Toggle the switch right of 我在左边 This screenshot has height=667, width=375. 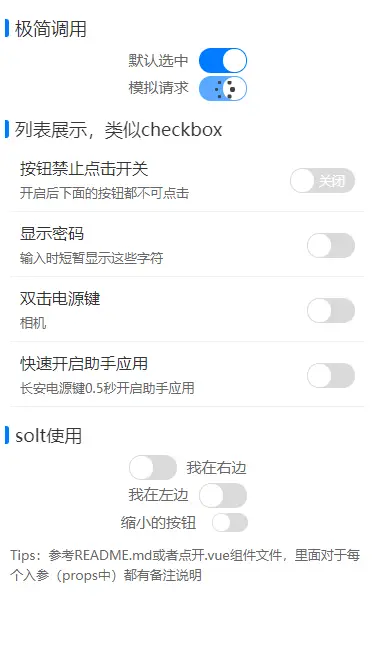[x=223, y=496]
